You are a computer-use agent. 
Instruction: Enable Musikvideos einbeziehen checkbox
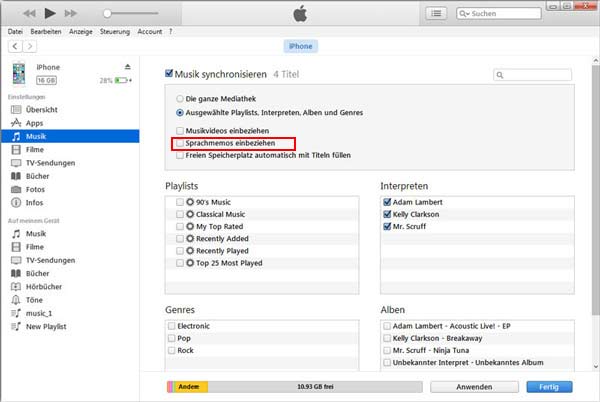(180, 131)
